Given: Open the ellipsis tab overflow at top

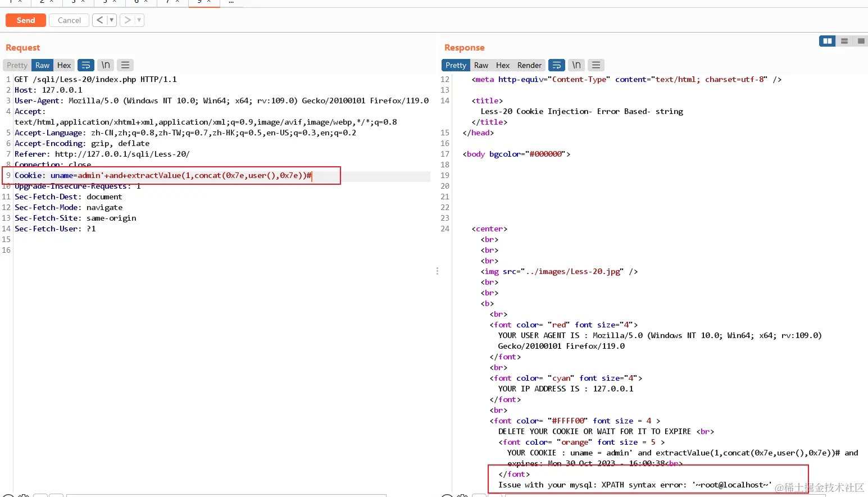Looking at the screenshot, I should (x=231, y=2).
